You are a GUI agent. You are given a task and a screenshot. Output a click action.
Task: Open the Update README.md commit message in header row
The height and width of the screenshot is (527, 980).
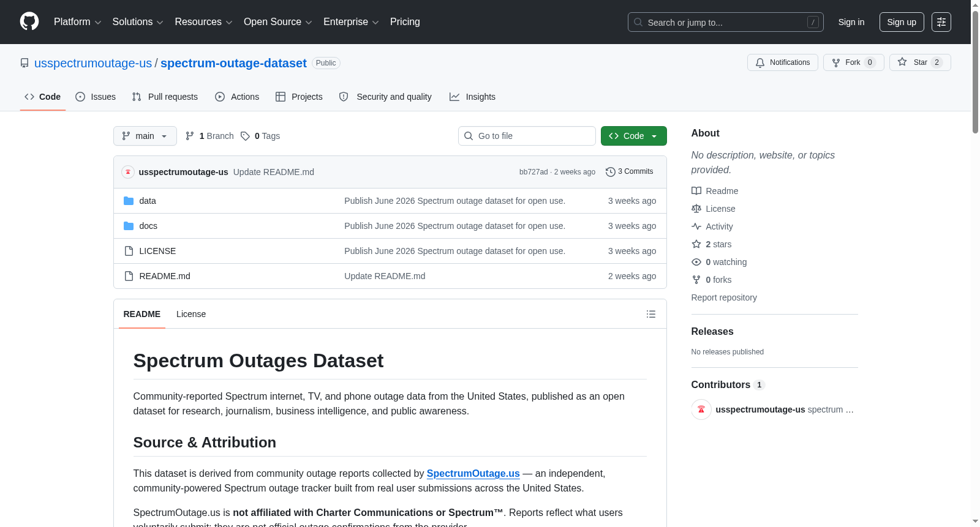[274, 172]
